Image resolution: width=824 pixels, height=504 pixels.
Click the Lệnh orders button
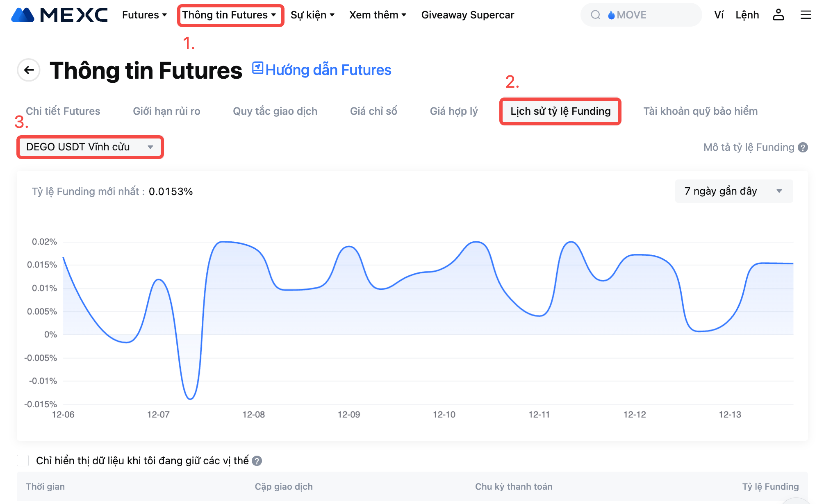pos(747,15)
